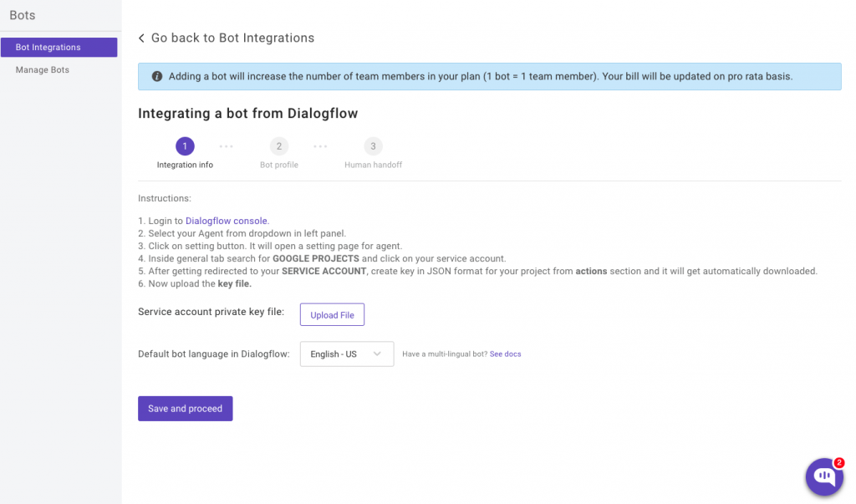856x504 pixels.
Task: Open Manage Bots in the sidebar
Action: [43, 70]
